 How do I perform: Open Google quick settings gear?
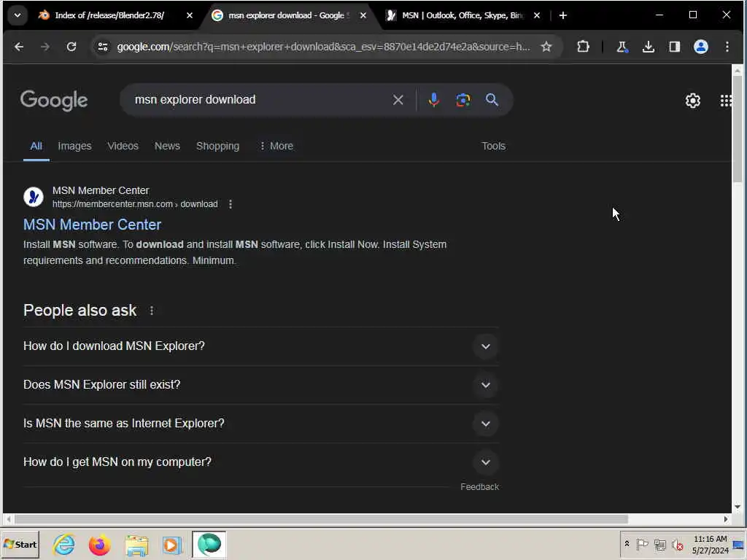pyautogui.click(x=693, y=101)
